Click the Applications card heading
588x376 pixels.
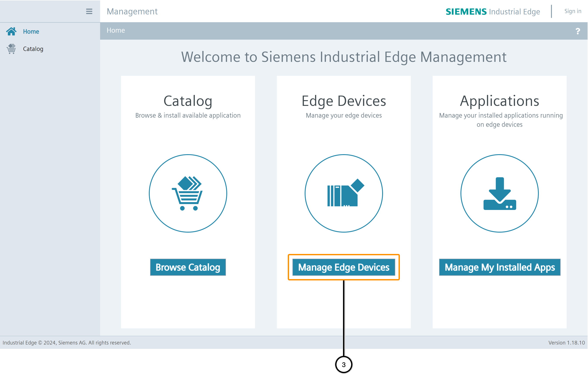click(x=499, y=101)
